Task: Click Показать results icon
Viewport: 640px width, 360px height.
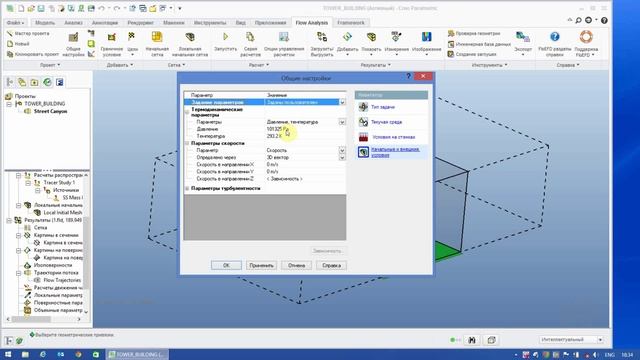Action: [371, 43]
